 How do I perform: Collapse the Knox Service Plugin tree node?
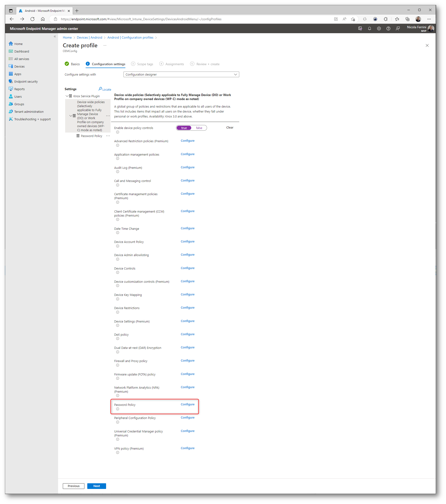point(67,96)
